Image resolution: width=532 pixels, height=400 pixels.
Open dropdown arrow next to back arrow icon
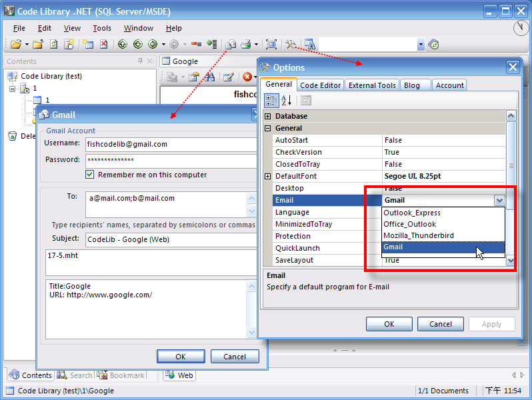point(163,45)
